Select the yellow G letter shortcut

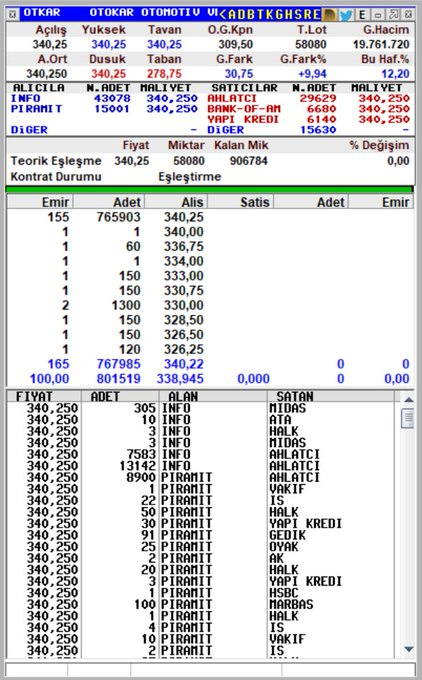(x=278, y=15)
